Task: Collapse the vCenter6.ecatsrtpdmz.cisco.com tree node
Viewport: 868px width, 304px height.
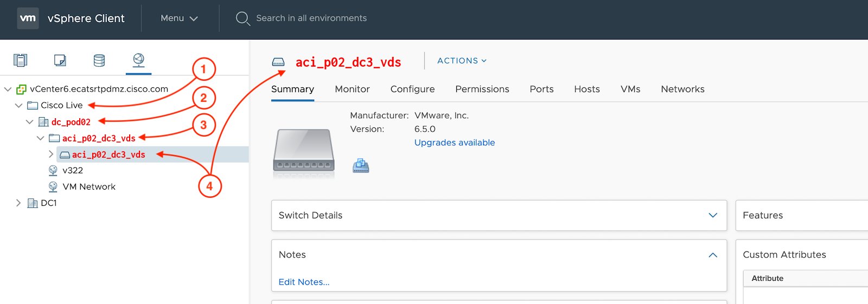Action: click(8, 89)
